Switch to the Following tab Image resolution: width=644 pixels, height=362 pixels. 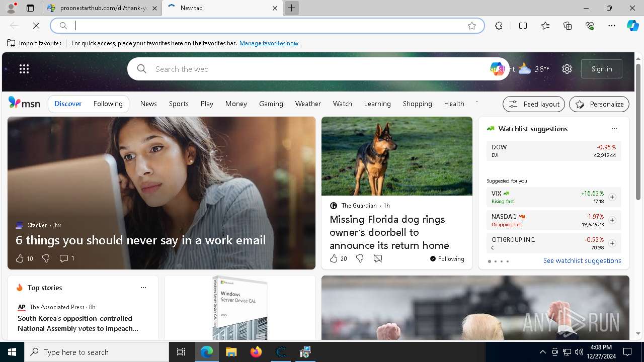(x=108, y=104)
